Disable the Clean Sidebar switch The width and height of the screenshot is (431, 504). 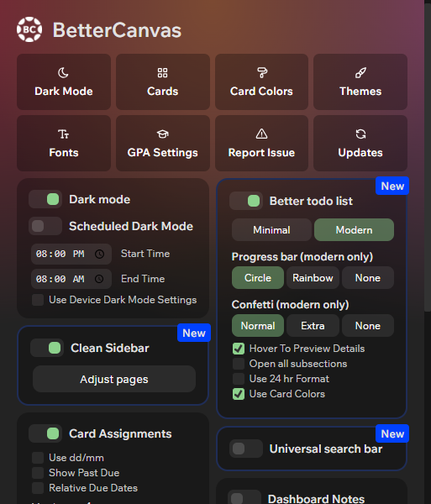(47, 348)
